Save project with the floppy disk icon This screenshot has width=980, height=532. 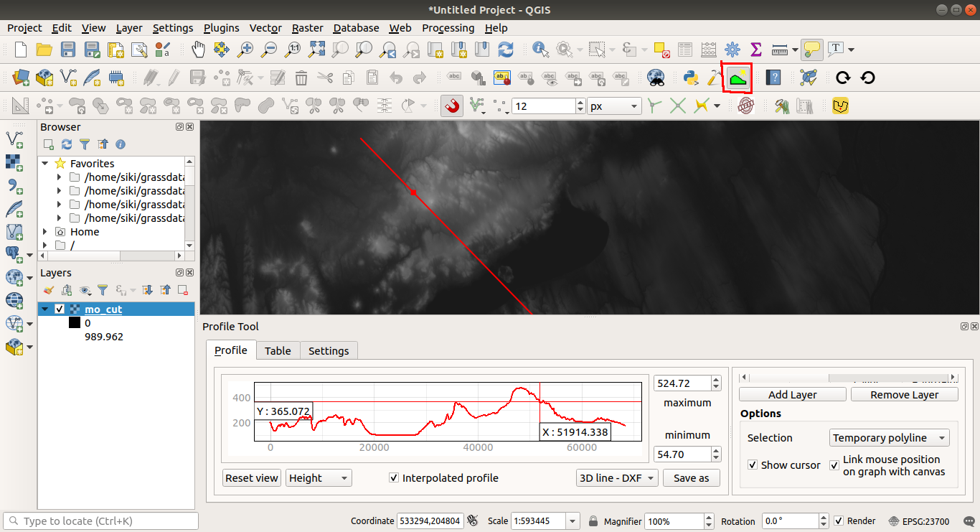[68, 50]
